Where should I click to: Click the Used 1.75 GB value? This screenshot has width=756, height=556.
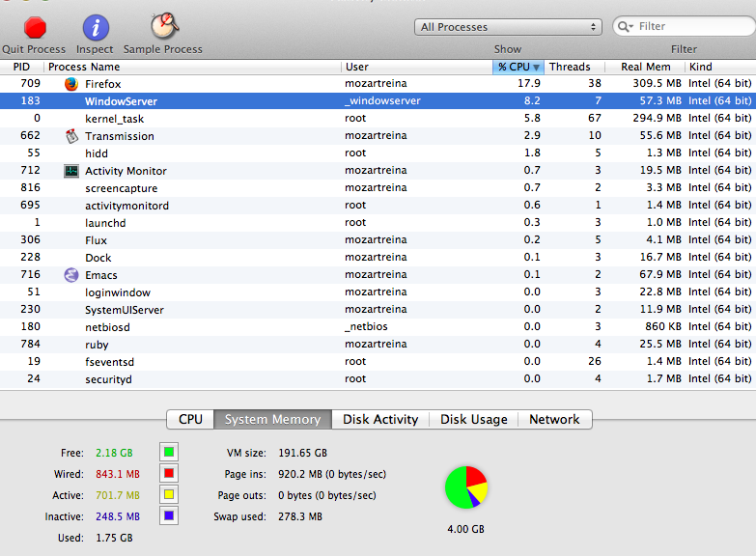tap(114, 538)
